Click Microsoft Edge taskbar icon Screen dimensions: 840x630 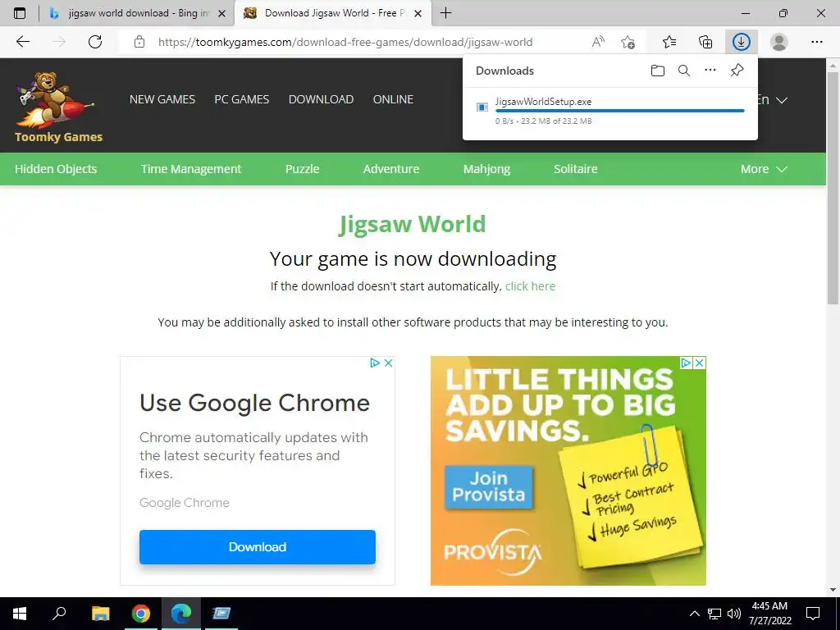pos(181,614)
